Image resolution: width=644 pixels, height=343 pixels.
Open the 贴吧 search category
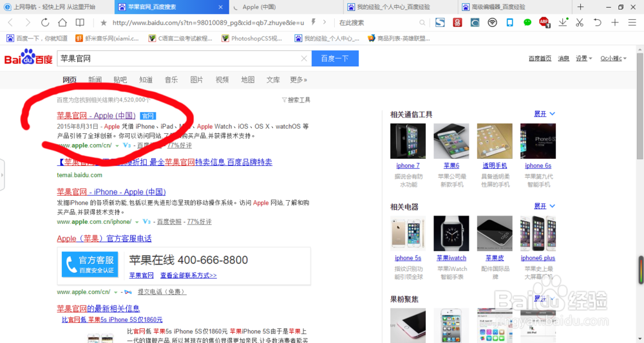tap(120, 80)
